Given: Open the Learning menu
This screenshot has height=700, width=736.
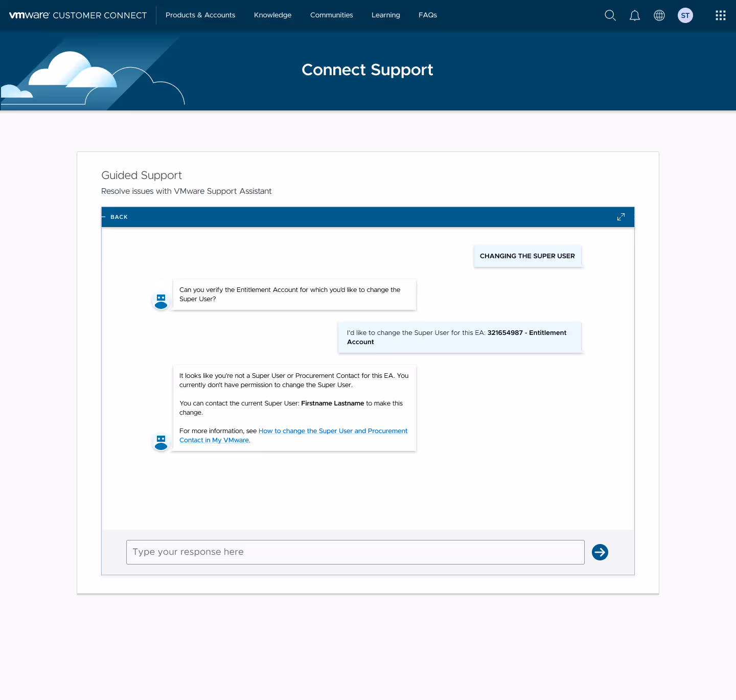Looking at the screenshot, I should [386, 15].
